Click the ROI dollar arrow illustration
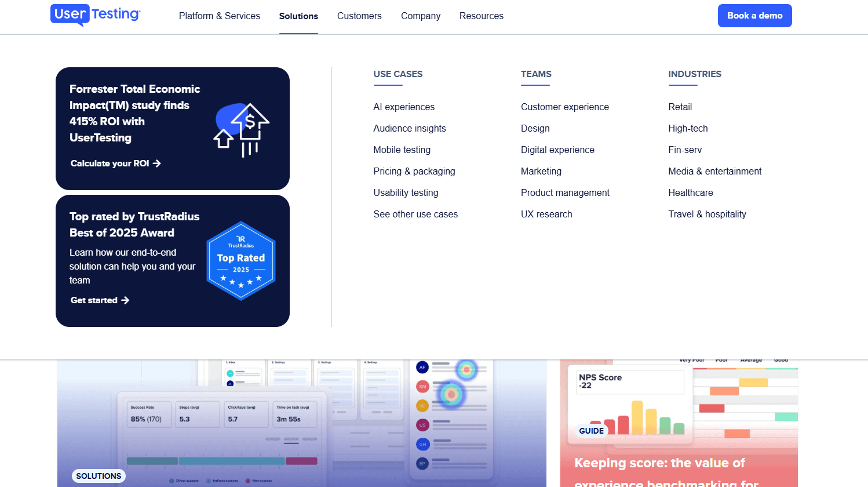 [x=242, y=130]
